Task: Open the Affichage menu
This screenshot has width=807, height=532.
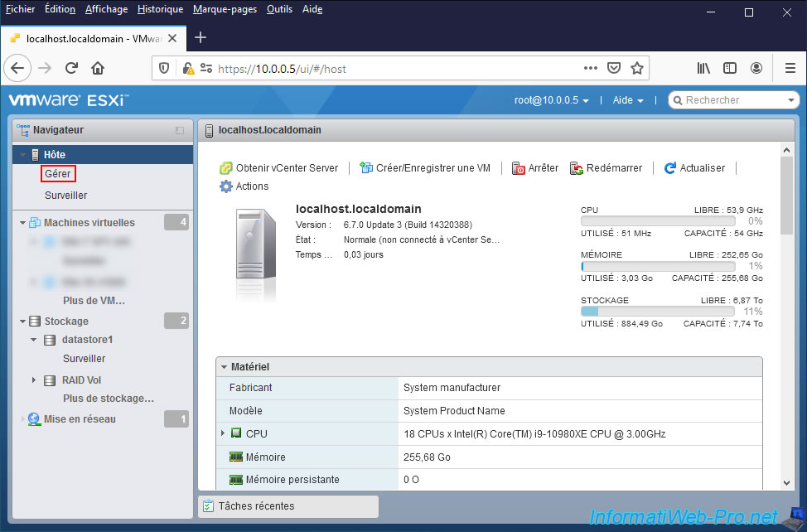Action: coord(106,9)
